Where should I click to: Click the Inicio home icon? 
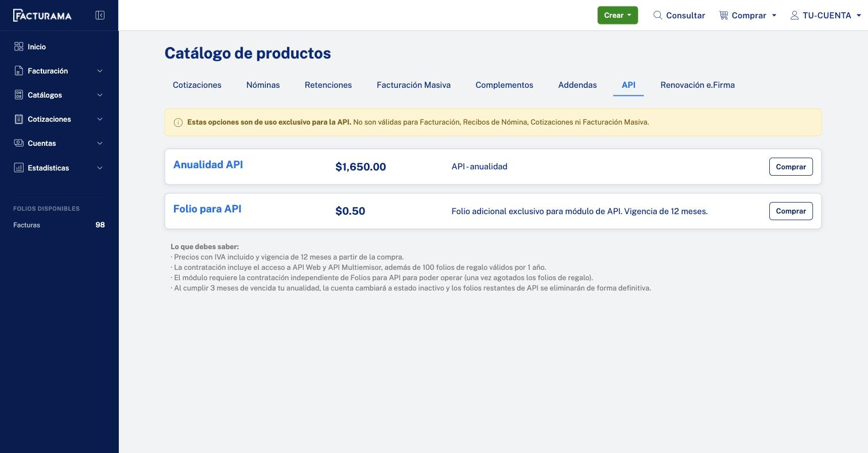19,47
